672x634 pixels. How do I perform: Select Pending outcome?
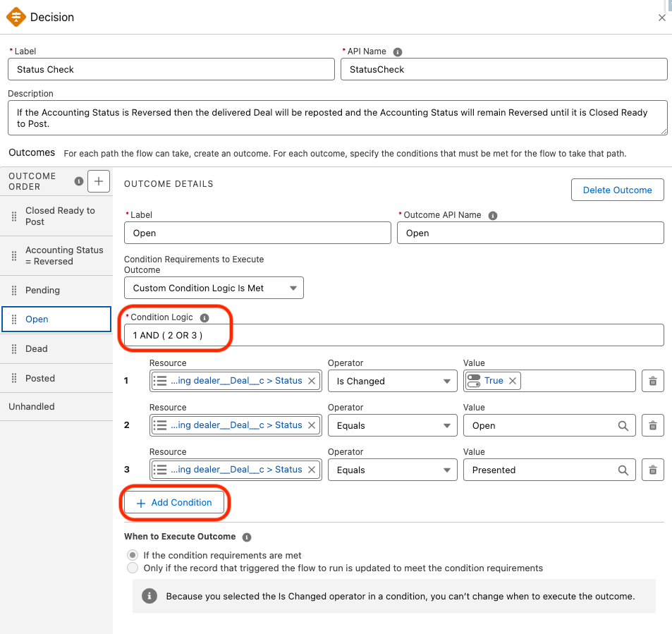(x=56, y=291)
